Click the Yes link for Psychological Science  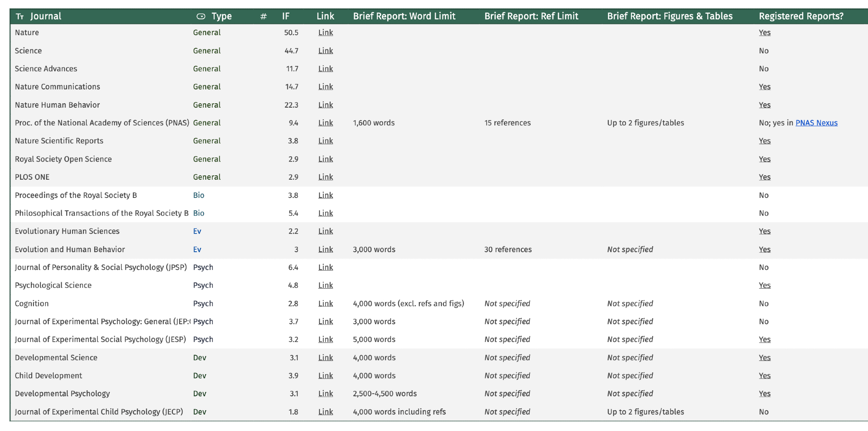click(765, 285)
